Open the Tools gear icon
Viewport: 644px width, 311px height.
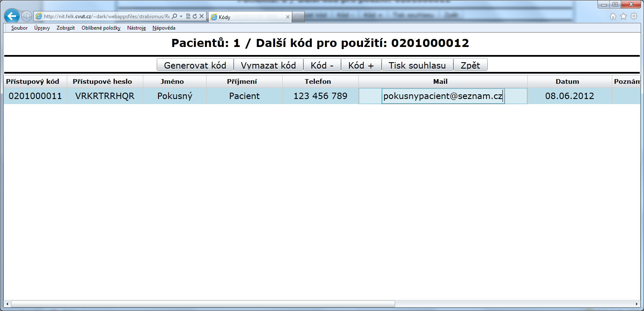pos(634,17)
